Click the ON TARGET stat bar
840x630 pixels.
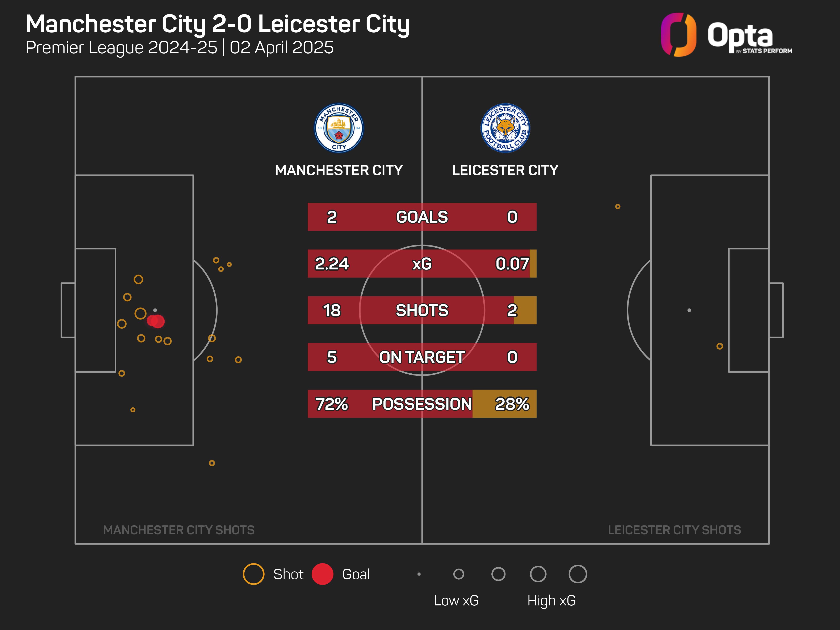point(422,357)
